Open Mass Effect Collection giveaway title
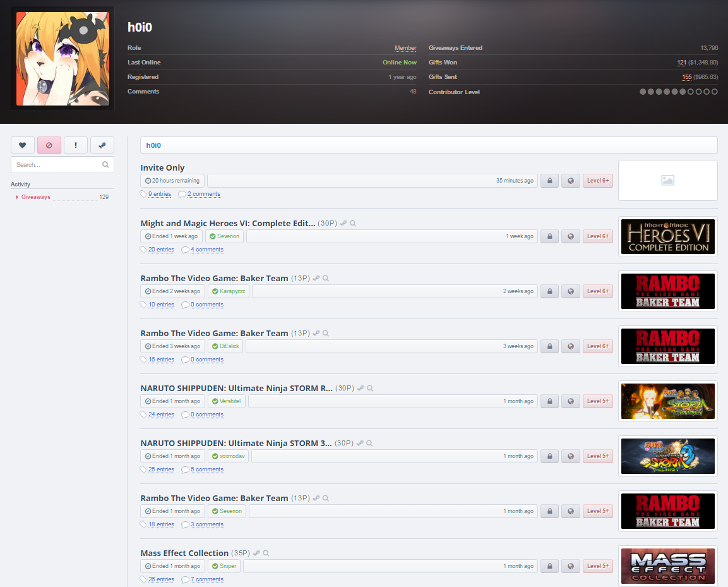728x587 pixels. point(185,553)
